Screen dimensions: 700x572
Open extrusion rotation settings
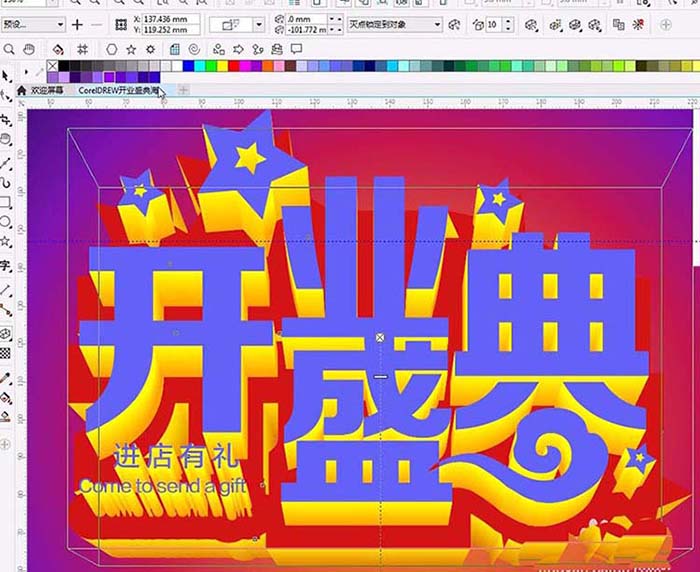pyautogui.click(x=531, y=25)
